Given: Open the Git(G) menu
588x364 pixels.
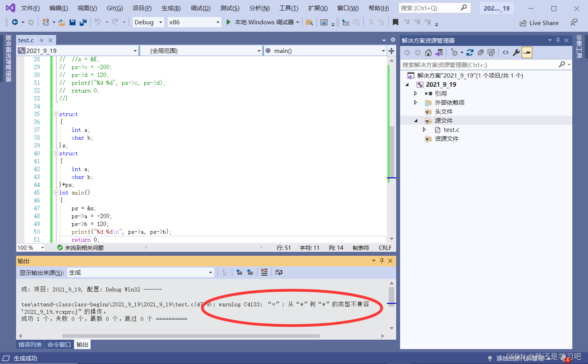Looking at the screenshot, I should pyautogui.click(x=115, y=8).
